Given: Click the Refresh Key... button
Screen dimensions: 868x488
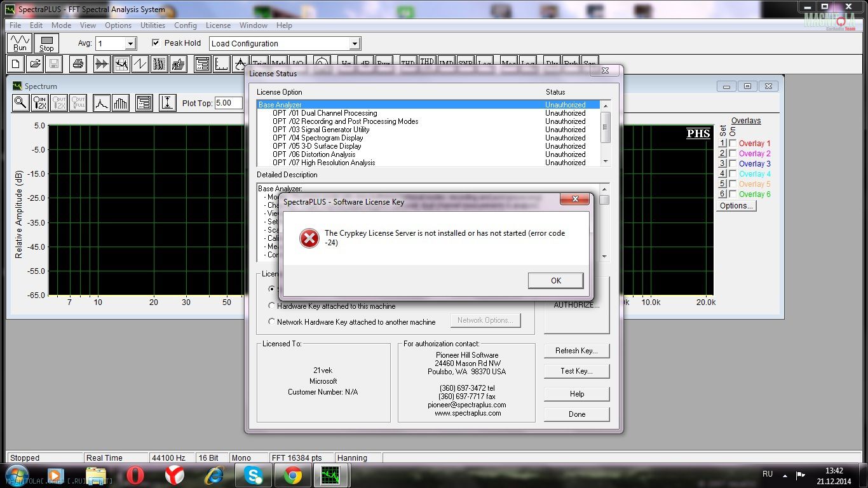Looking at the screenshot, I should click(576, 351).
